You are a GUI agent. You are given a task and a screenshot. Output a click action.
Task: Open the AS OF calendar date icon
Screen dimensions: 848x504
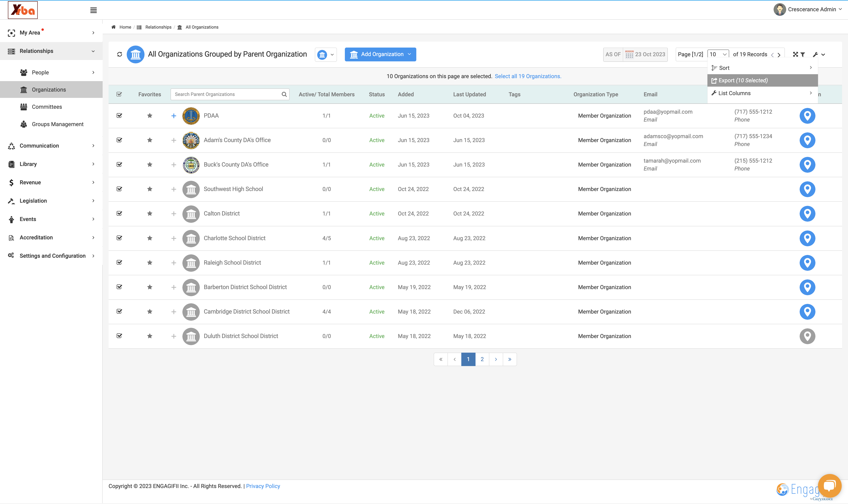tap(629, 54)
